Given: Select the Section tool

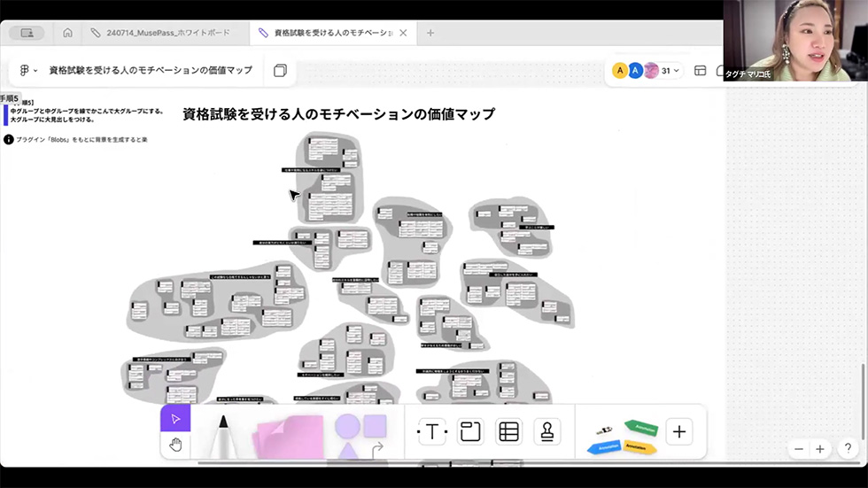Looking at the screenshot, I should [470, 431].
